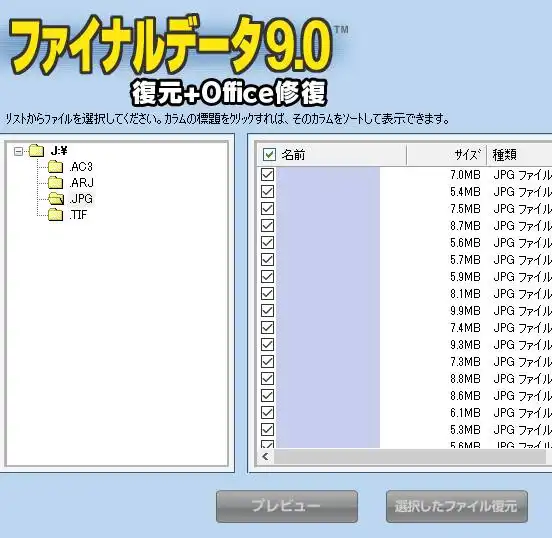Open the .TIF folder icon
The image size is (552, 538).
[56, 214]
